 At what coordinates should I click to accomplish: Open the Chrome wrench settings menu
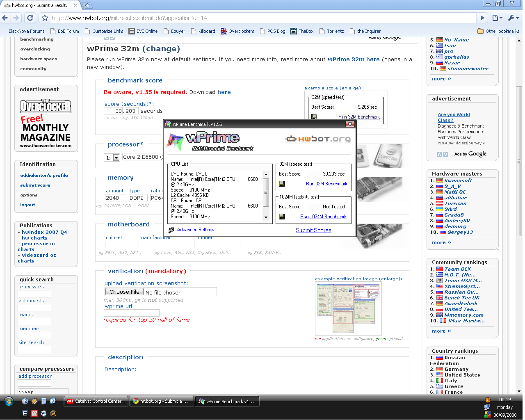[x=513, y=18]
